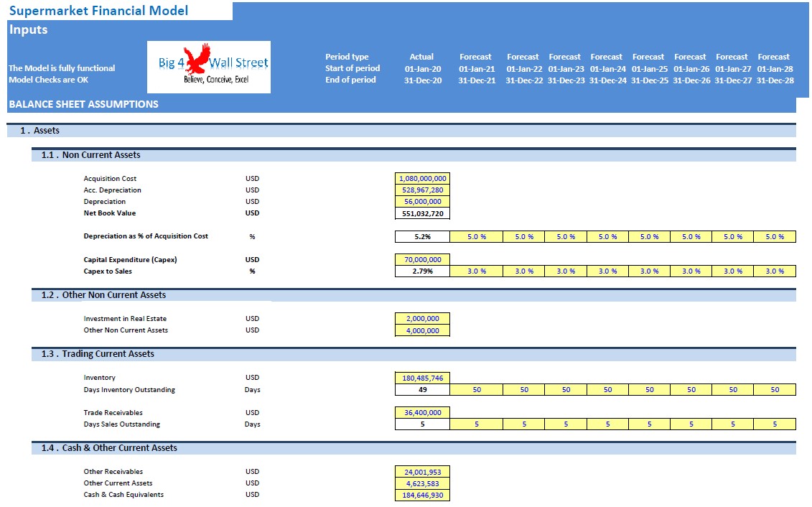
Task: Select Other Non Current Assets value 4,000,000
Action: tap(423, 330)
